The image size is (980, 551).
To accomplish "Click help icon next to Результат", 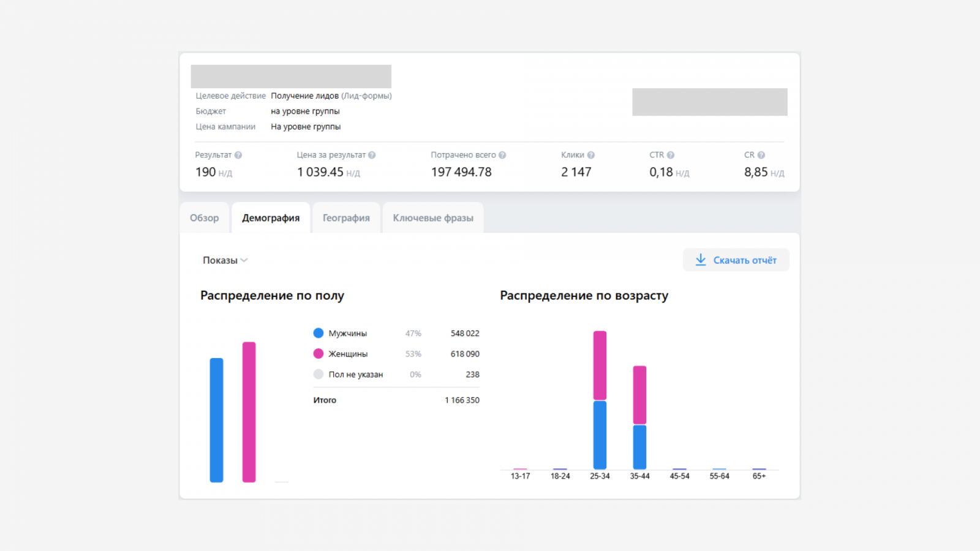I will (x=238, y=155).
